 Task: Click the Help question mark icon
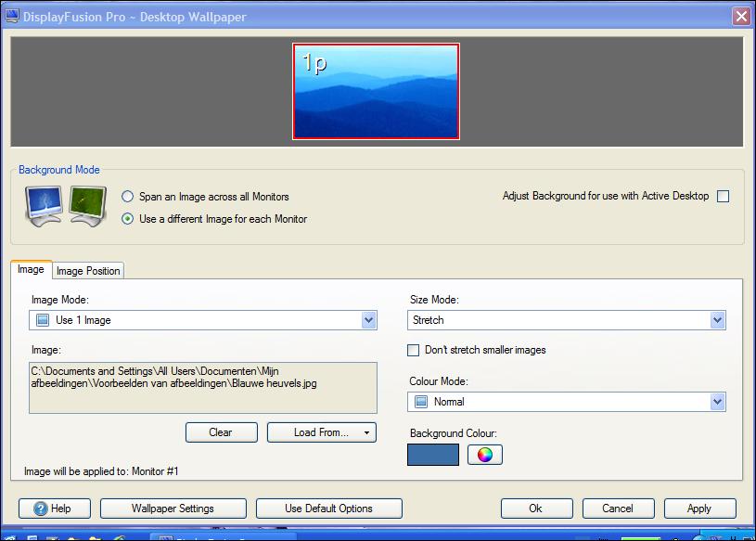pyautogui.click(x=40, y=509)
